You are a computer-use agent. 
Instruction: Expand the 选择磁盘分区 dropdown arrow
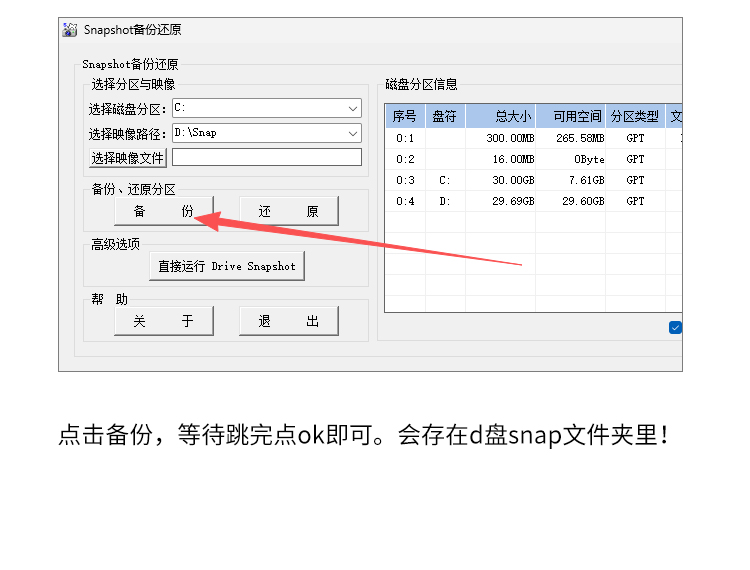[353, 108]
